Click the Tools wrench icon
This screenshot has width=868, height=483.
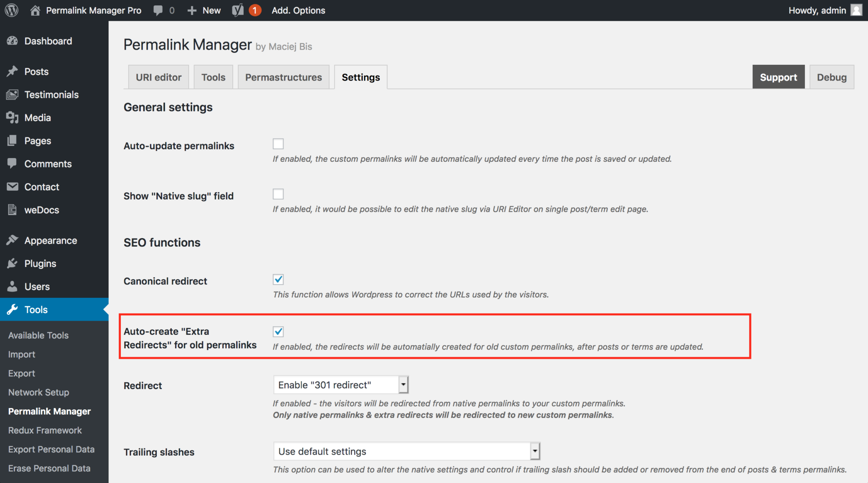point(12,309)
